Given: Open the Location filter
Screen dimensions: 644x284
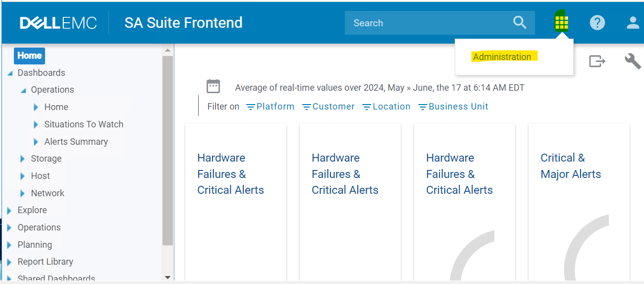Looking at the screenshot, I should coord(386,107).
